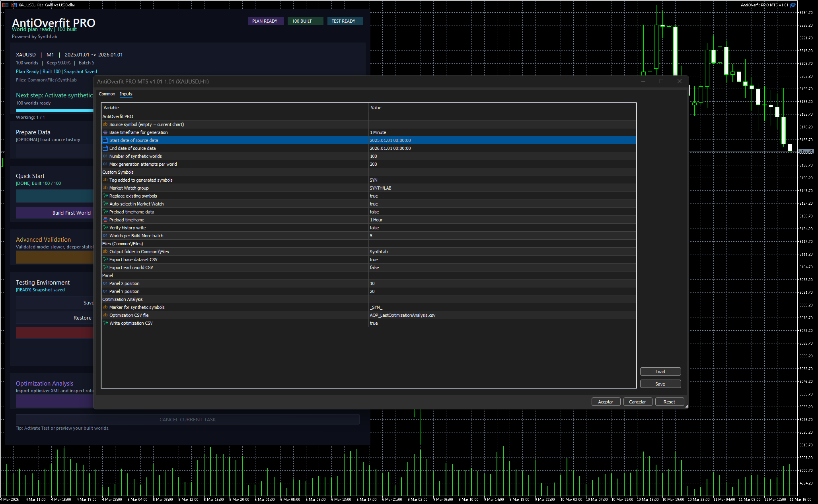Click the Load button

[x=660, y=372]
